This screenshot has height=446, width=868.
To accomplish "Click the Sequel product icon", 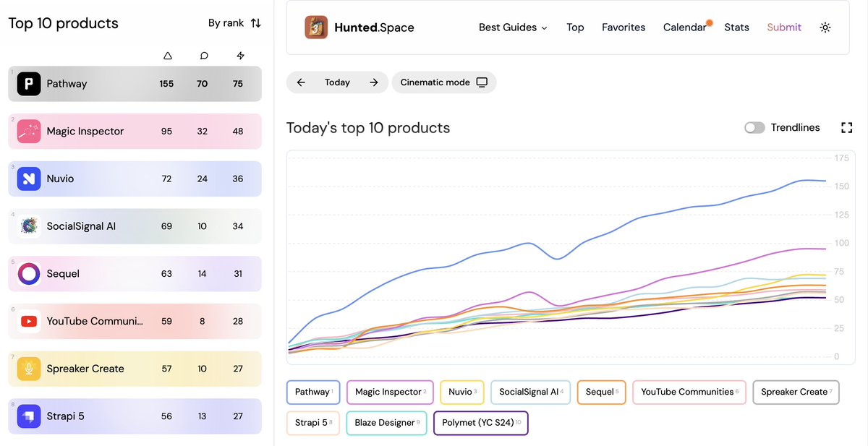I will [x=29, y=274].
